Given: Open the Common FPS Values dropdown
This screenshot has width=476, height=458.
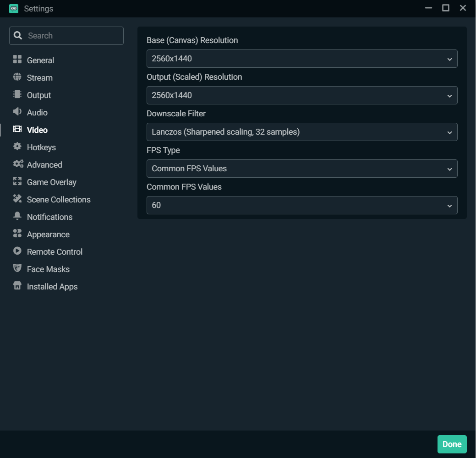Looking at the screenshot, I should (302, 205).
